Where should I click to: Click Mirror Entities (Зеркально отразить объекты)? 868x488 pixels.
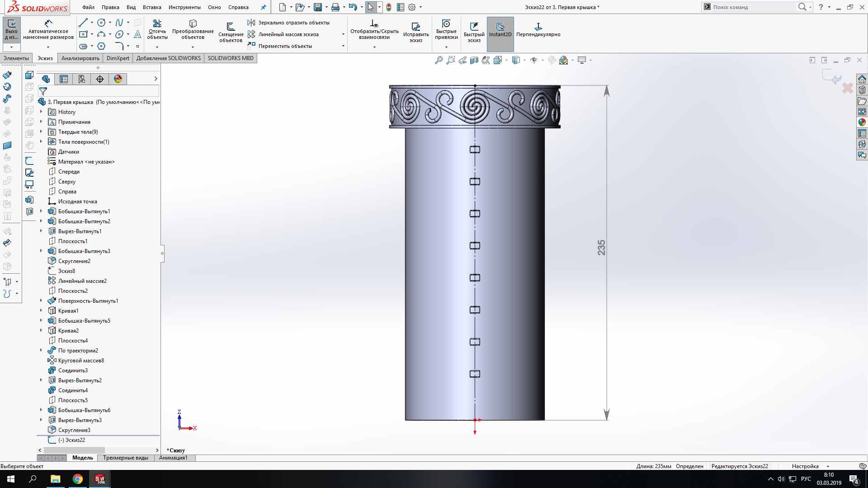[x=293, y=23]
